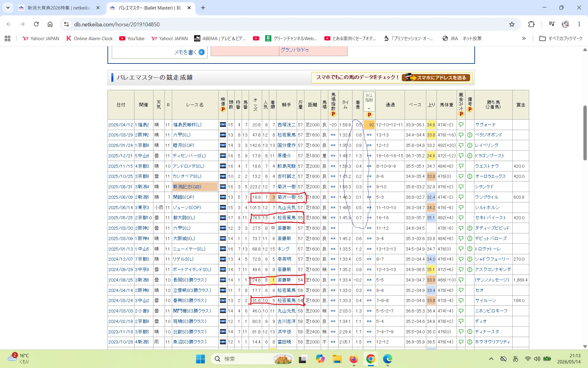Open Windows Start menu
The image size is (588, 368).
point(200,359)
